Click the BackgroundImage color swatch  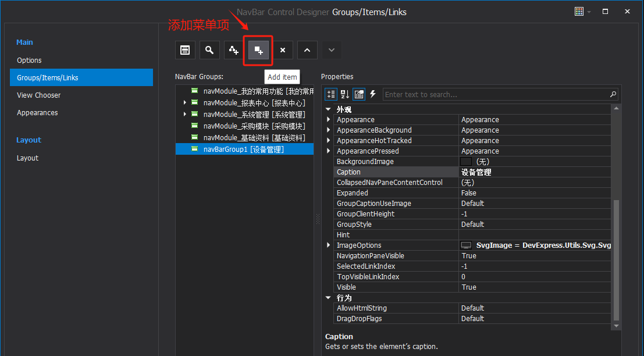pyautogui.click(x=466, y=161)
